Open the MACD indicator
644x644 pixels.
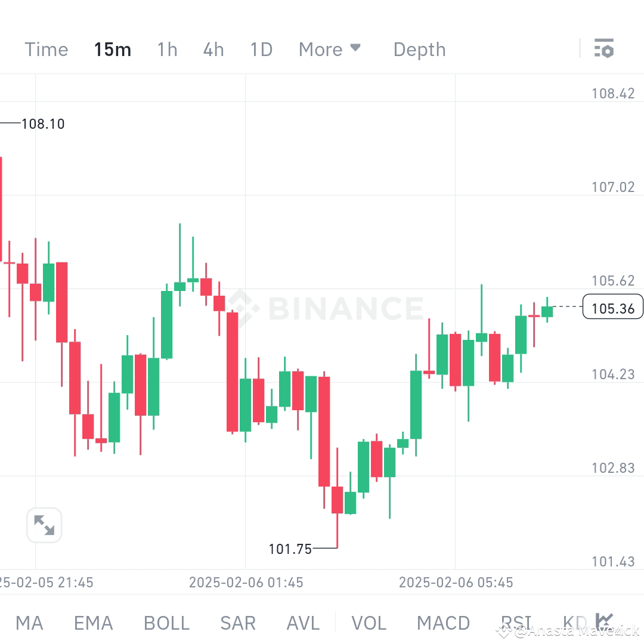click(x=444, y=623)
